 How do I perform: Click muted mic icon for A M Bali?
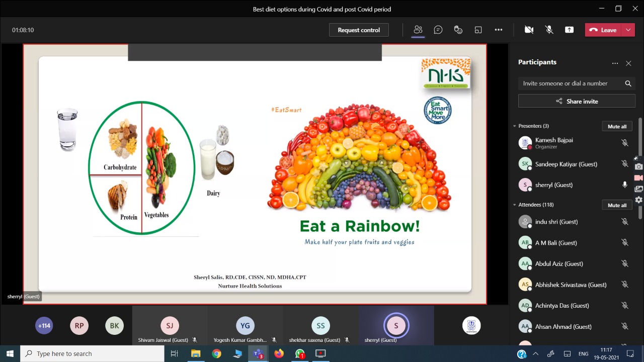coord(625,243)
